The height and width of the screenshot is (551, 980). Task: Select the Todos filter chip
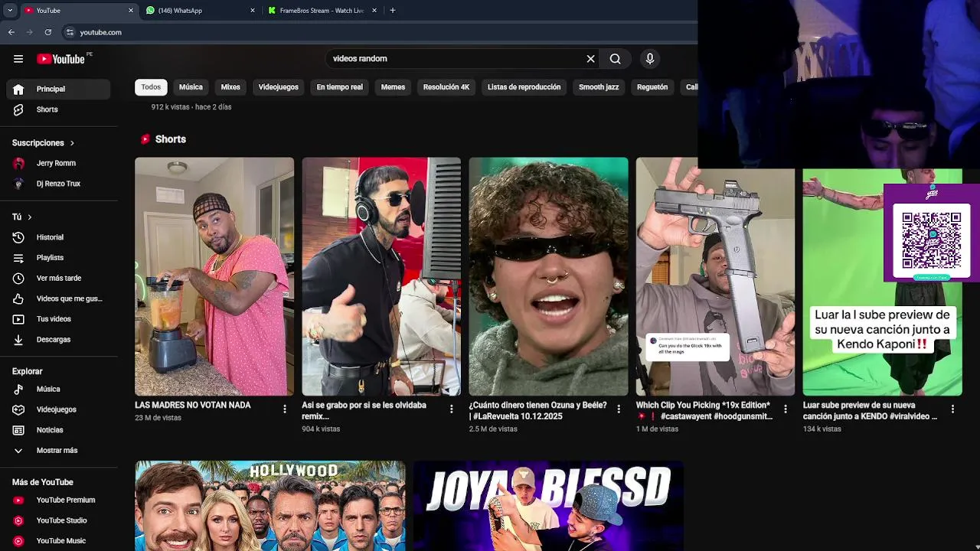tap(151, 87)
